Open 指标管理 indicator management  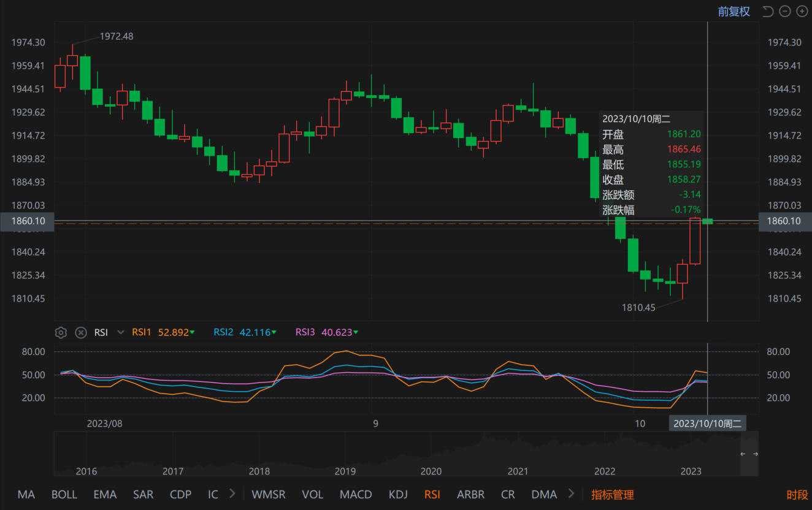pos(613,495)
